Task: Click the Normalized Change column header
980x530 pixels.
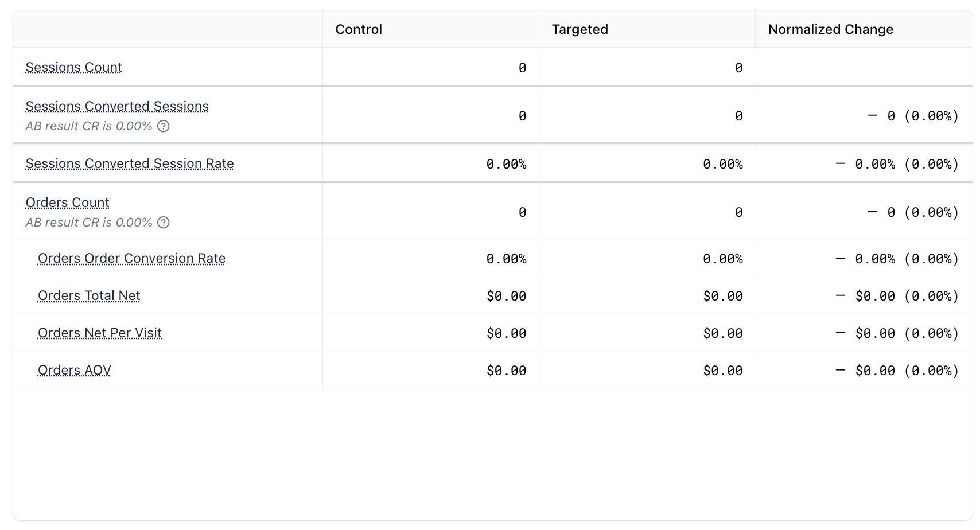Action: pos(830,29)
